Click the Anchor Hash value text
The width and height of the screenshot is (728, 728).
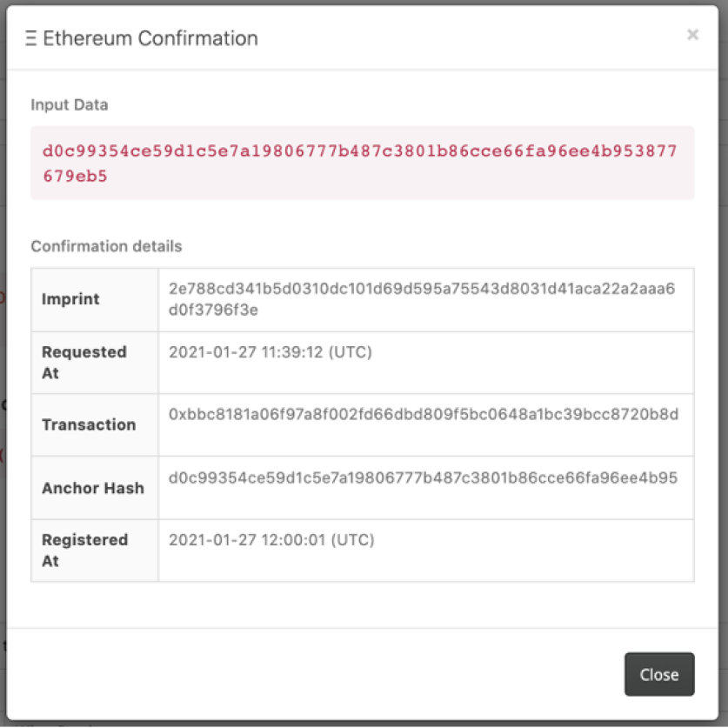coord(423,478)
